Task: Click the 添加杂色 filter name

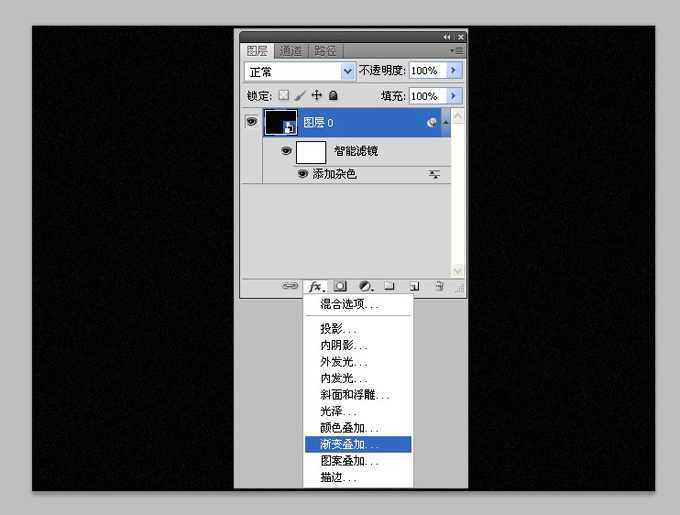Action: pyautogui.click(x=334, y=174)
